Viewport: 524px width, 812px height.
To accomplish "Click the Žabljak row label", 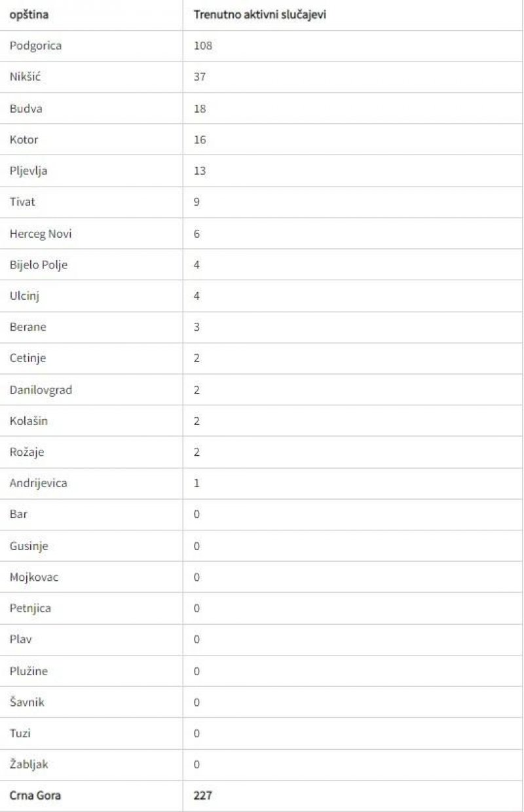I will point(29,764).
